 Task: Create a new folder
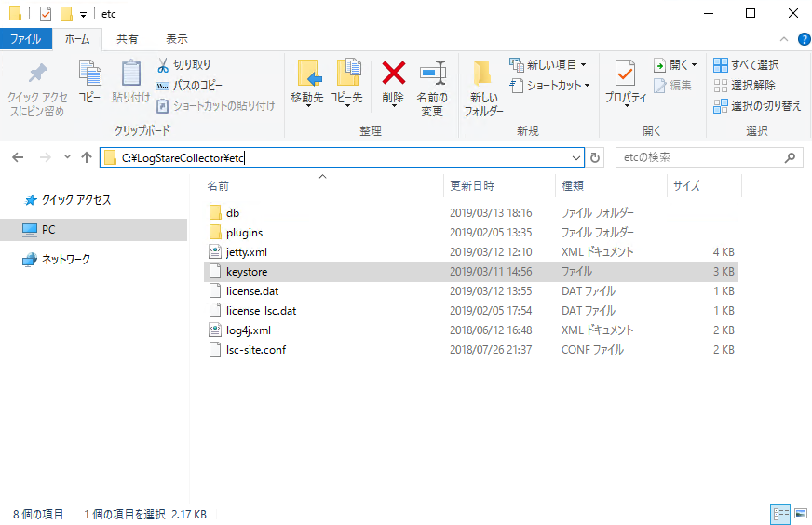click(x=483, y=88)
